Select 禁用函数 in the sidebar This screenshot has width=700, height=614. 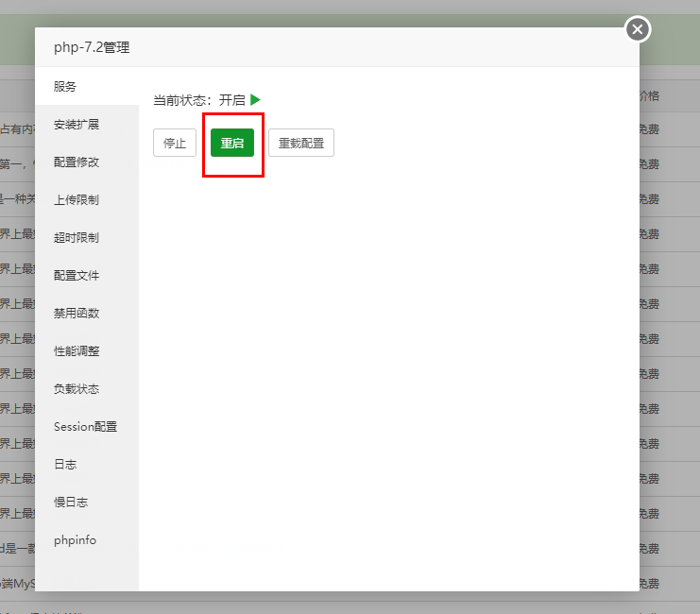(x=77, y=313)
